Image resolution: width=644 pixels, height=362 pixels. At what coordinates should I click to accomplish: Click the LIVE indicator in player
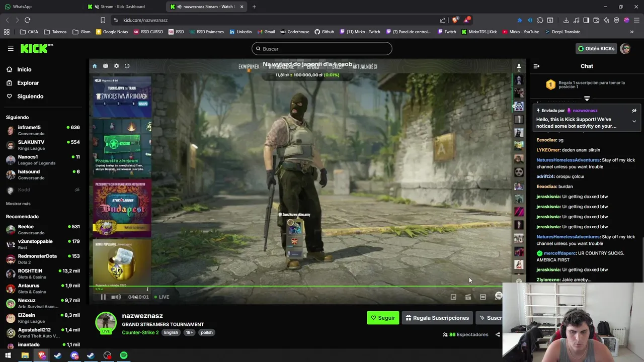pos(162,297)
